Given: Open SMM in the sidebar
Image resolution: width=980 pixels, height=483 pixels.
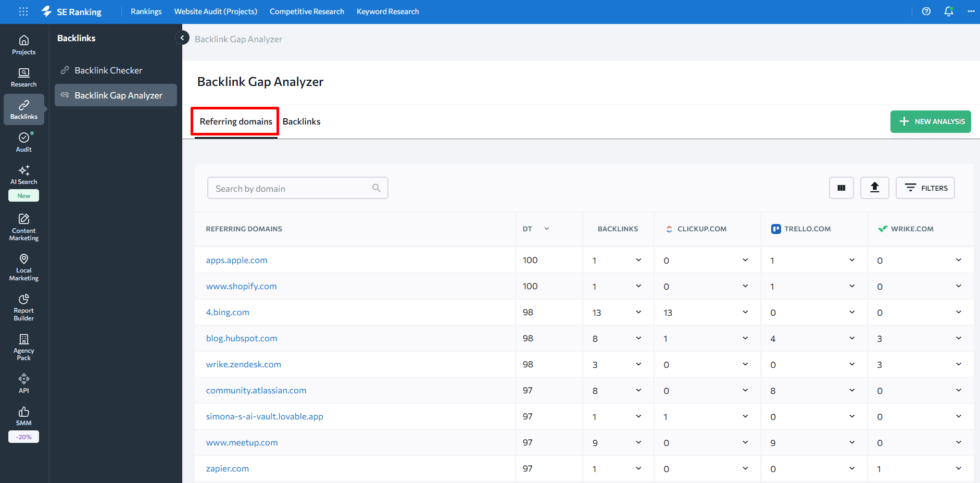Looking at the screenshot, I should (24, 416).
